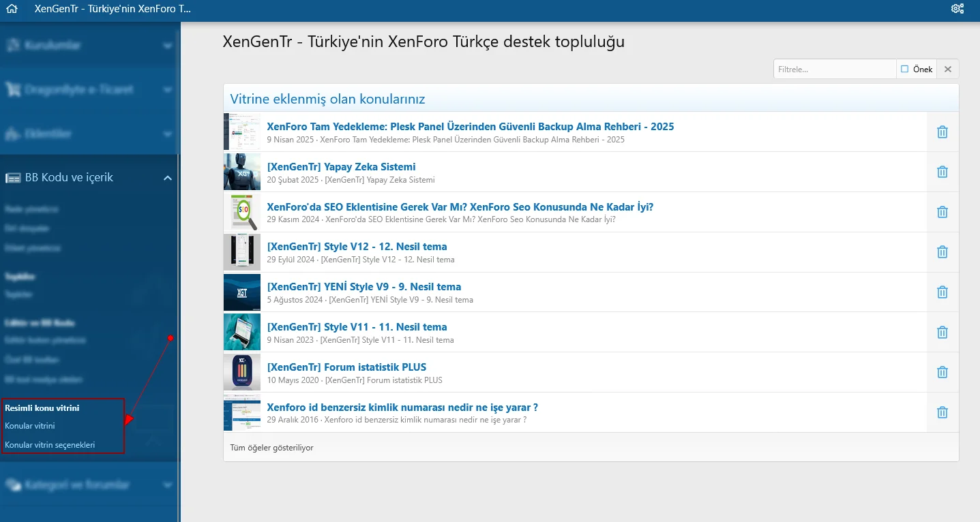Screen dimensions: 980x522
Task: Toggle the Önek checkbox
Action: 905,70
